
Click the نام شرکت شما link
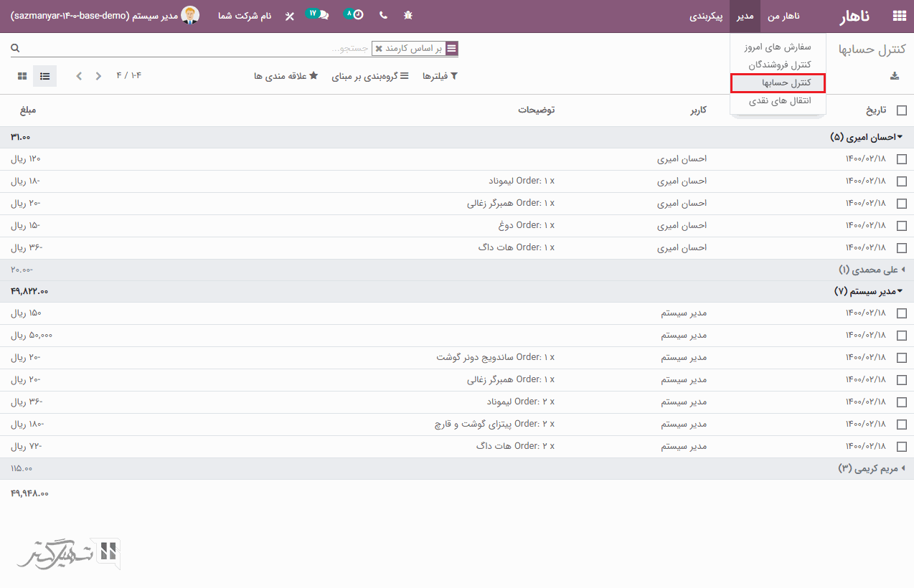pyautogui.click(x=245, y=15)
